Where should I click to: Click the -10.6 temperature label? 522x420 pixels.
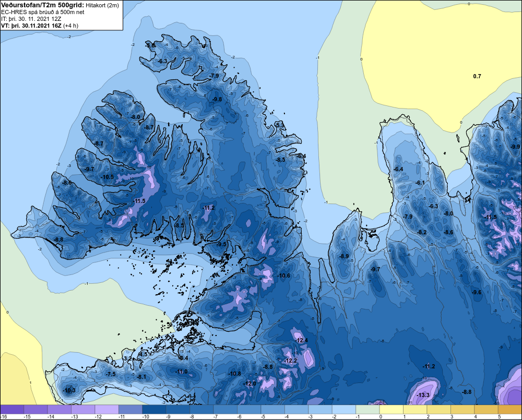tap(284, 275)
